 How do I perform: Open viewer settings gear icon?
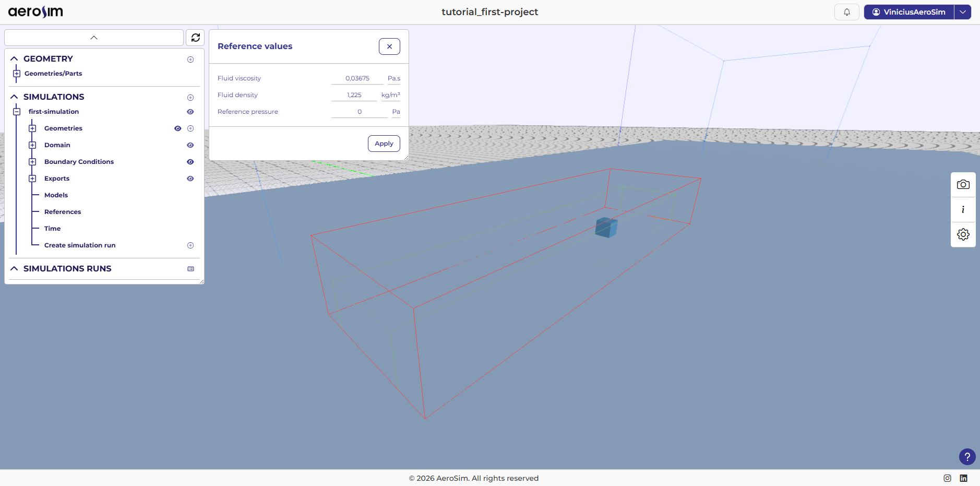tap(963, 234)
